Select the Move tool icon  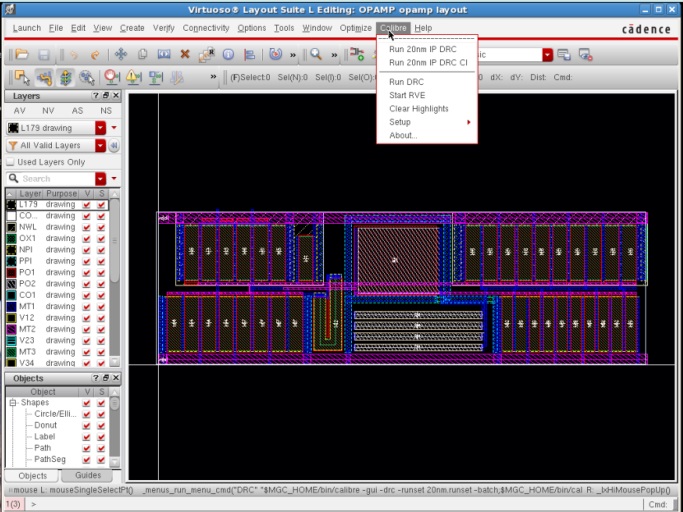(121, 54)
